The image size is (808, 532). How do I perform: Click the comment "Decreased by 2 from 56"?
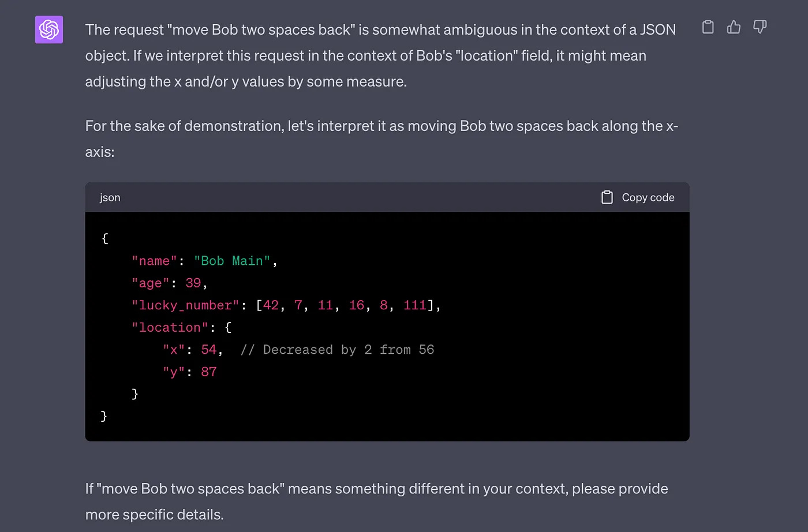pyautogui.click(x=337, y=350)
